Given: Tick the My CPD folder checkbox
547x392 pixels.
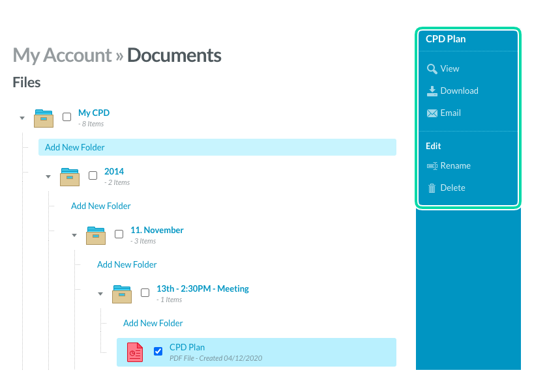Looking at the screenshot, I should (67, 117).
